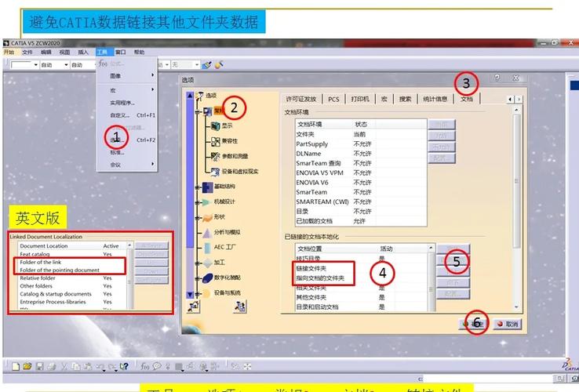Open the 帮助 menu

139,52
